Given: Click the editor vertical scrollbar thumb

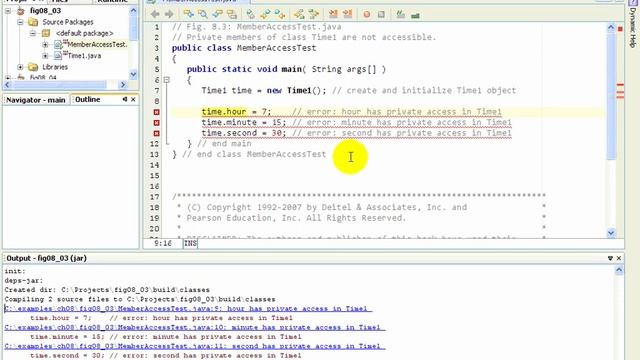Looking at the screenshot, I should click(611, 97).
